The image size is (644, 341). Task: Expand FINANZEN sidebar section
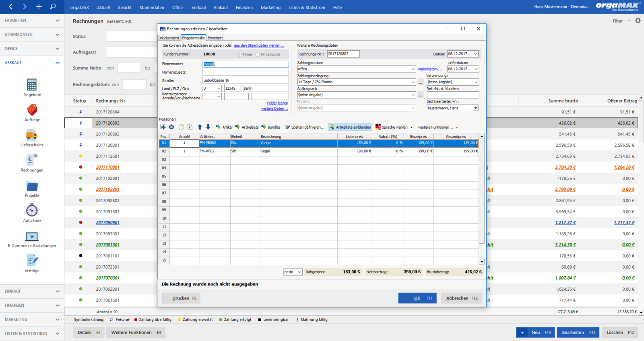(x=32, y=305)
